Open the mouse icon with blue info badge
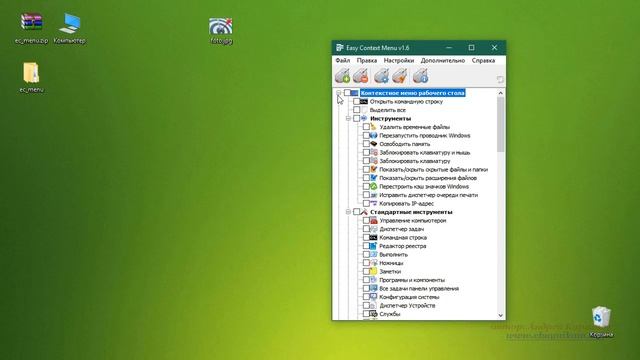 420,76
